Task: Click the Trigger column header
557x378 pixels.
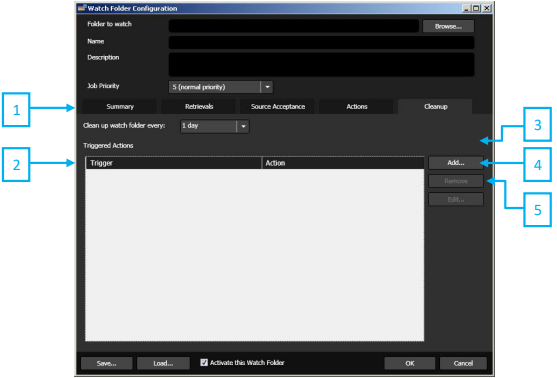Action: 174,163
